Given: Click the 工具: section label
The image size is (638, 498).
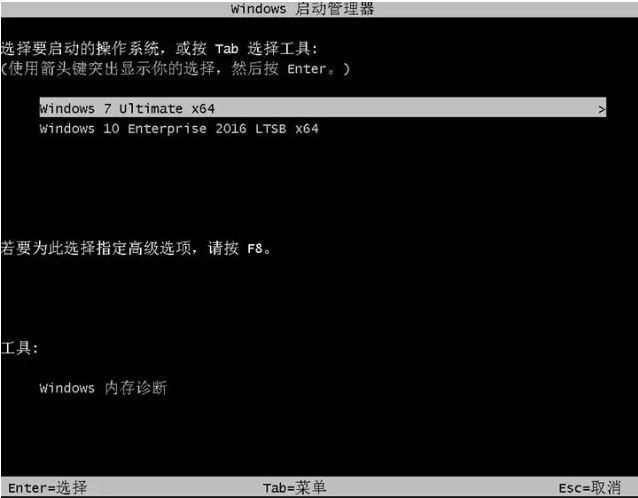Looking at the screenshot, I should 20,348.
